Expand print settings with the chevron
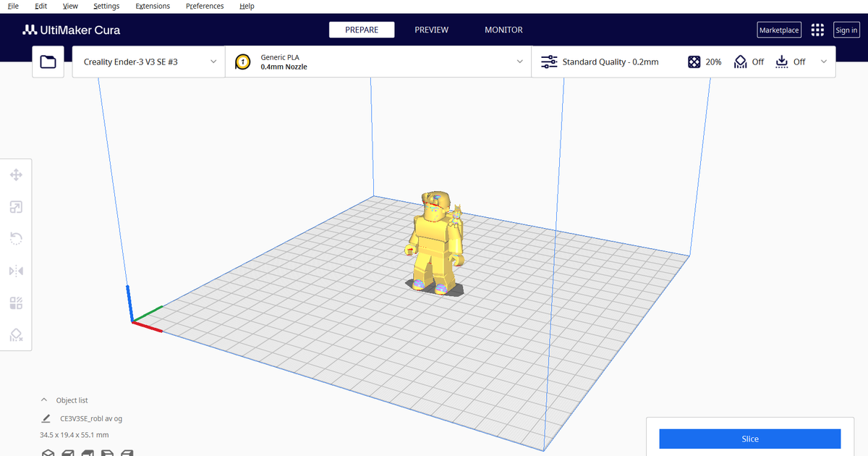Screen dimensions: 868x456 824,62
